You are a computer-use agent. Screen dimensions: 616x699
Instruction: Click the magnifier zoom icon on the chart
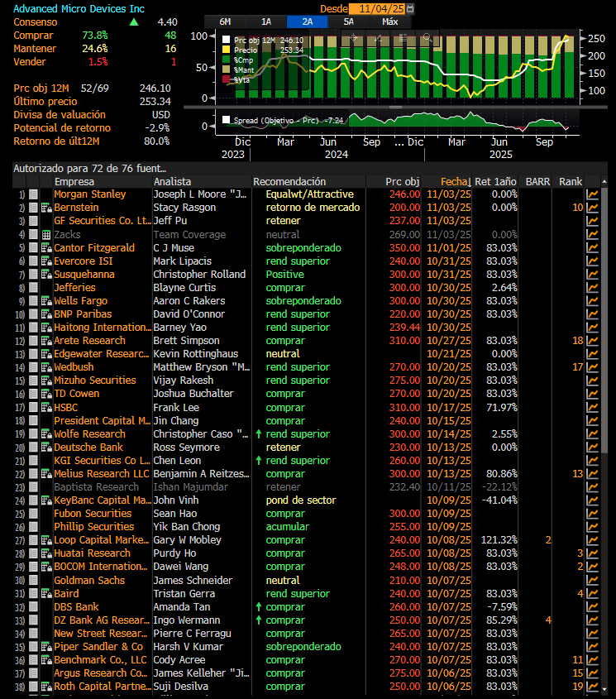coord(427,38)
